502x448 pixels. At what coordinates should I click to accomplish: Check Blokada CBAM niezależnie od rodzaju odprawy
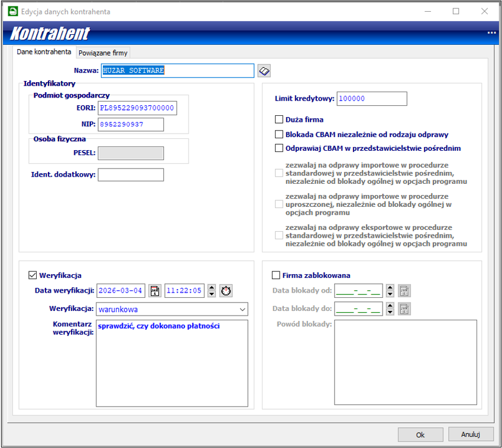(279, 134)
